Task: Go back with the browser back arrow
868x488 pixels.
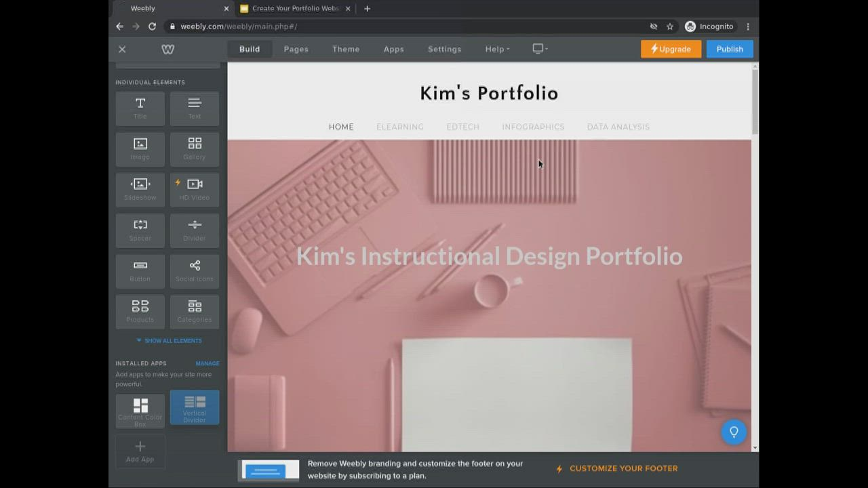Action: pyautogui.click(x=119, y=26)
